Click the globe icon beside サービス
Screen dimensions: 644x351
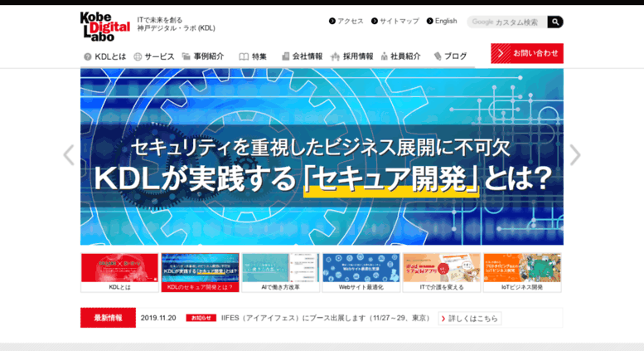click(x=138, y=56)
